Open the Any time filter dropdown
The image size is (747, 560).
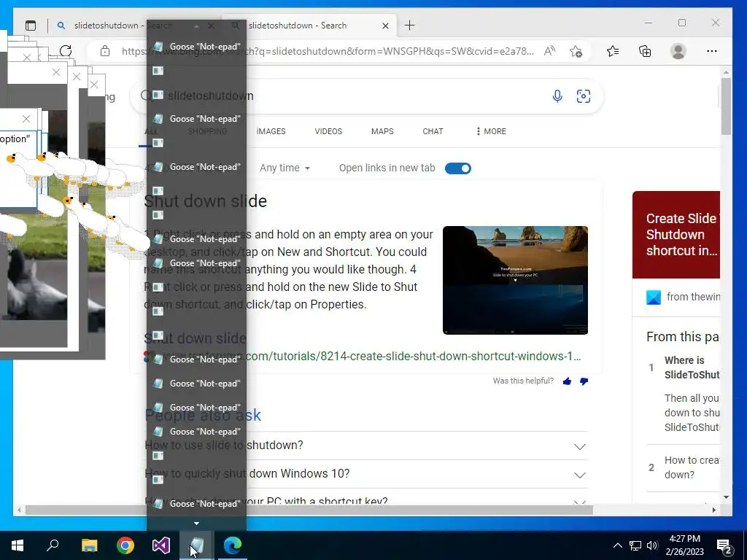(x=285, y=168)
